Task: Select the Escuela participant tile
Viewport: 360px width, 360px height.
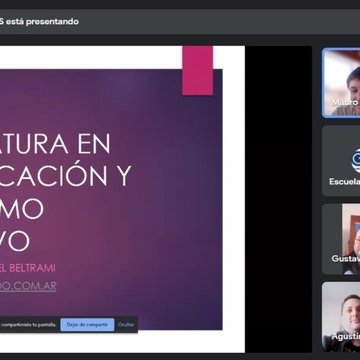Action: click(341, 161)
